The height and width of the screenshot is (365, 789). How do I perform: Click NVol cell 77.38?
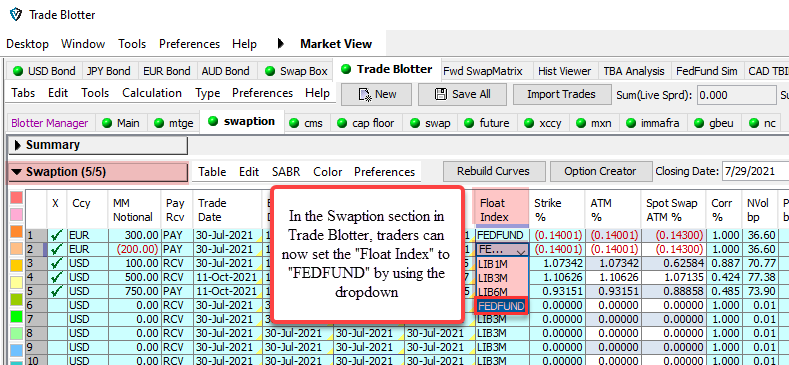tap(761, 277)
